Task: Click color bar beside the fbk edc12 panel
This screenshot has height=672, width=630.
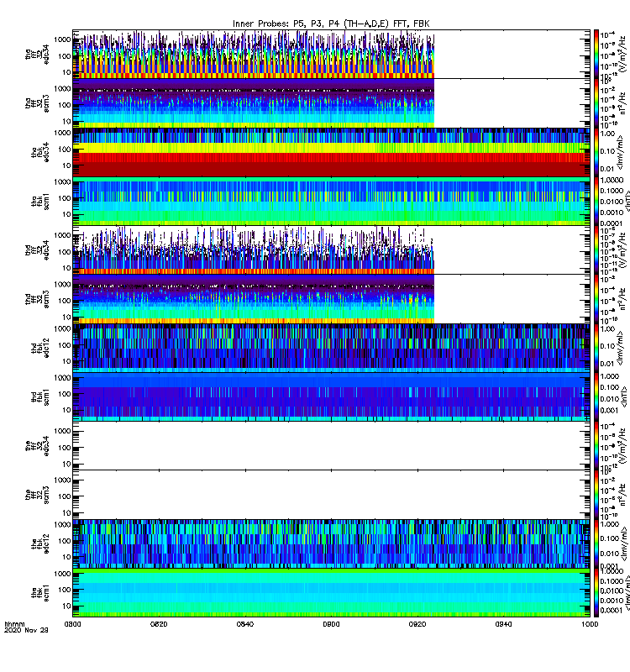Action: point(596,543)
